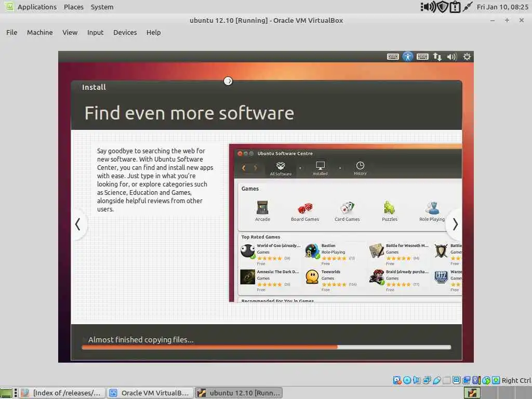Switch to 'Index of /releases/...' taskbar window

(62, 393)
